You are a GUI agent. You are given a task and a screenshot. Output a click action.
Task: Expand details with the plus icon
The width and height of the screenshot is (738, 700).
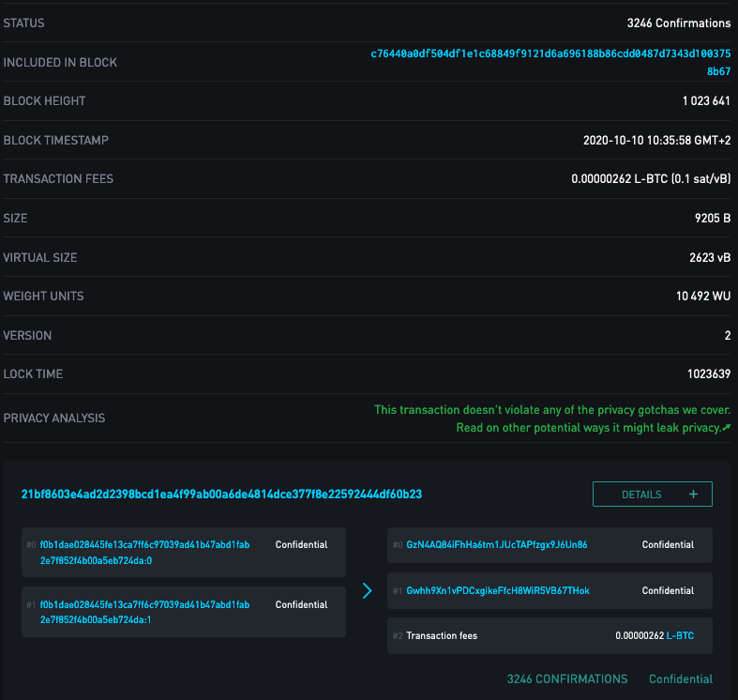point(693,495)
